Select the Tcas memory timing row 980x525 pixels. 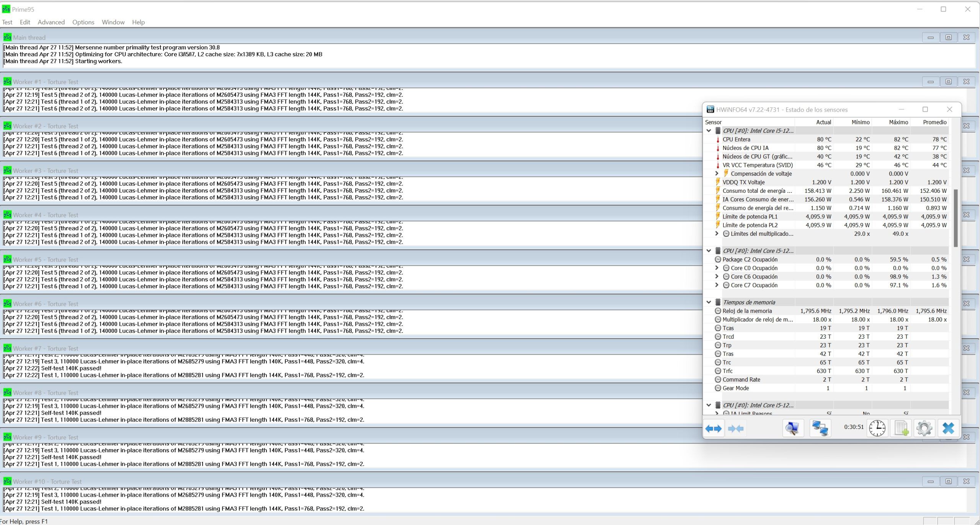click(x=827, y=328)
